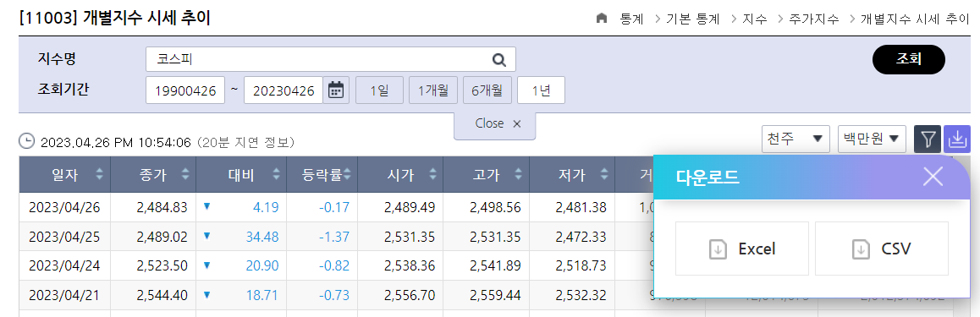
Task: Sort by the 등락률 column header
Action: point(322,175)
